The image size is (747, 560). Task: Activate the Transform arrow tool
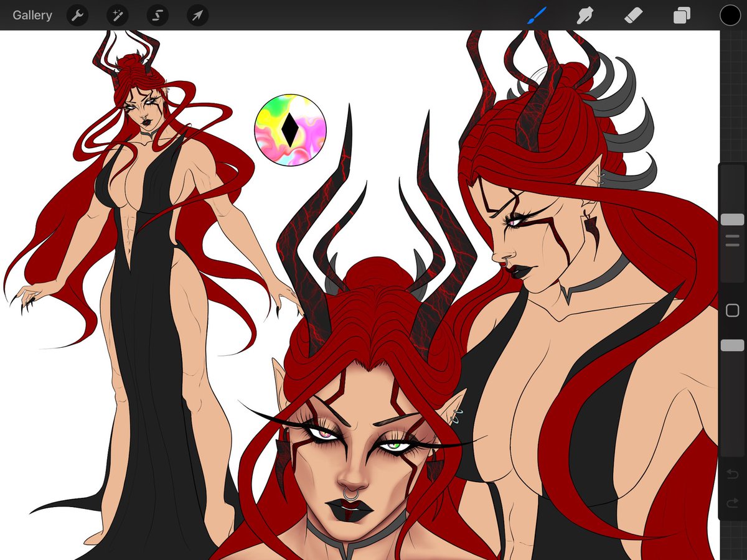pyautogui.click(x=197, y=16)
